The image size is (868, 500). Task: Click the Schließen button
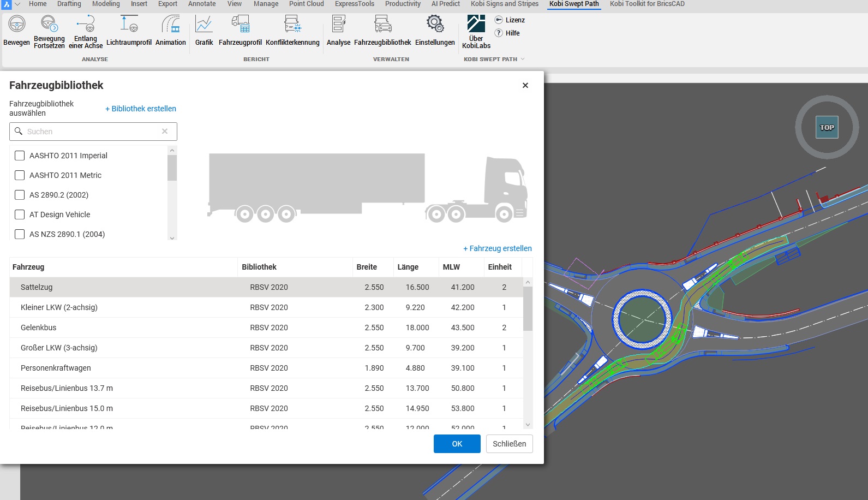[510, 444]
